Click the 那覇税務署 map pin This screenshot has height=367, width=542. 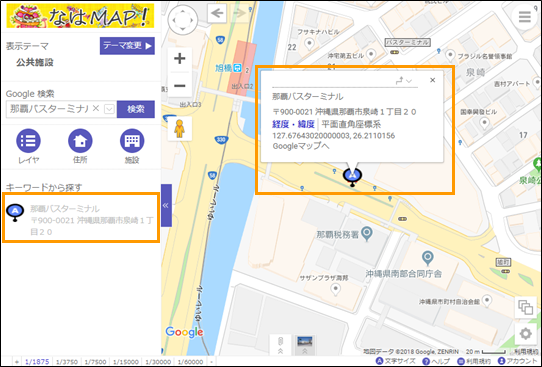click(x=367, y=234)
